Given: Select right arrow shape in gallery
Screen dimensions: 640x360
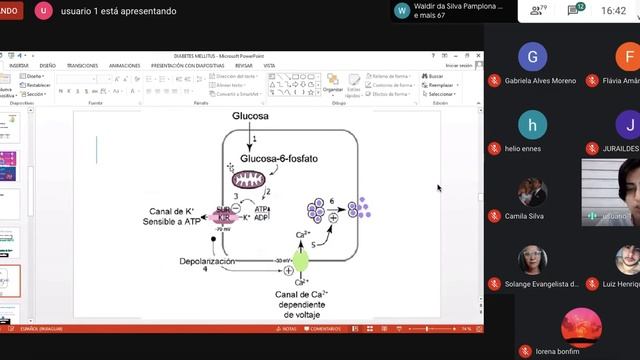Looking at the screenshot, I should [296, 85].
